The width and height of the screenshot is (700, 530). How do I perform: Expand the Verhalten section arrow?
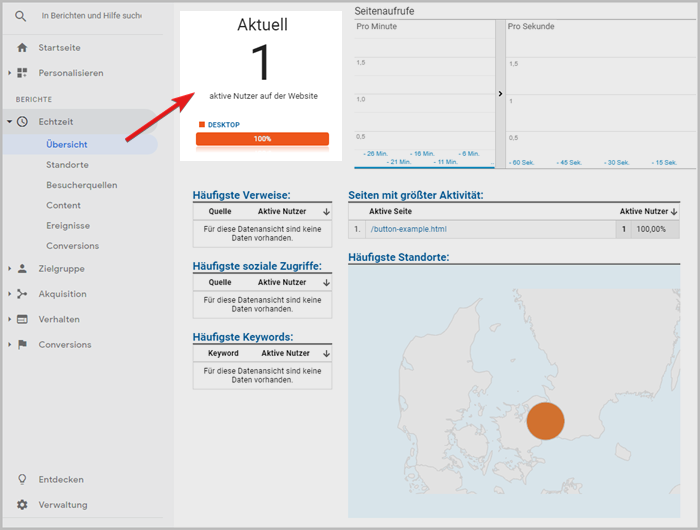[x=9, y=319]
